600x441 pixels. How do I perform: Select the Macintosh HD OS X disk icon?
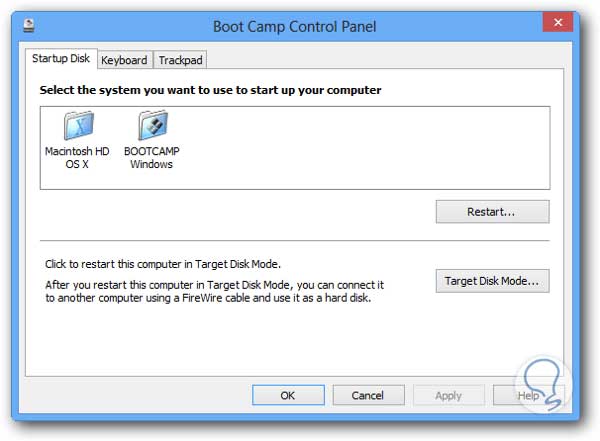(77, 125)
